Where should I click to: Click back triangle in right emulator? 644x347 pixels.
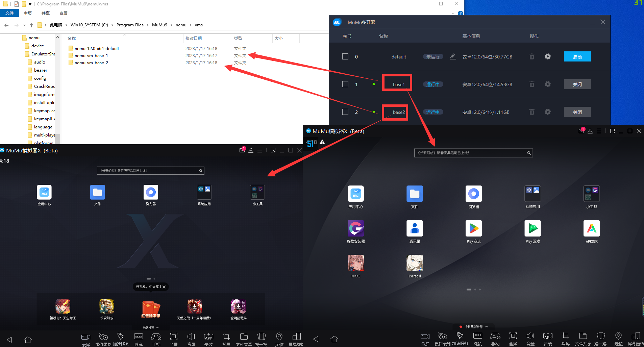tap(316, 339)
